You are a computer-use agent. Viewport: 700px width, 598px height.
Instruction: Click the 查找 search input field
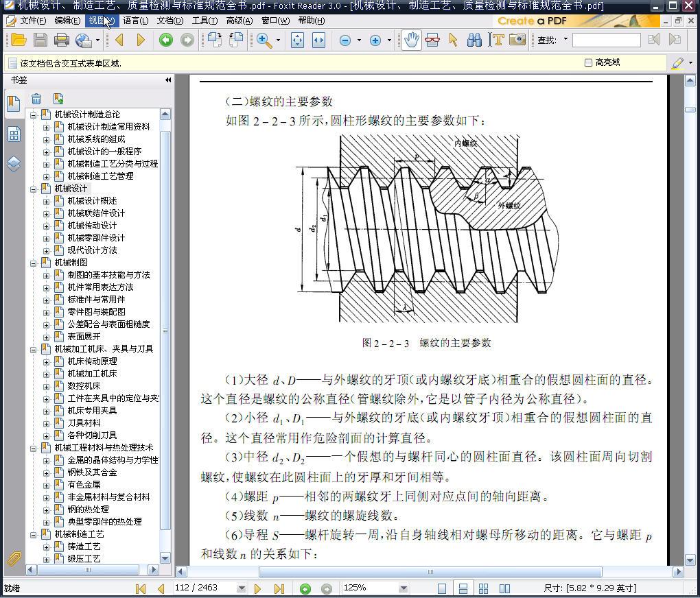pyautogui.click(x=606, y=40)
